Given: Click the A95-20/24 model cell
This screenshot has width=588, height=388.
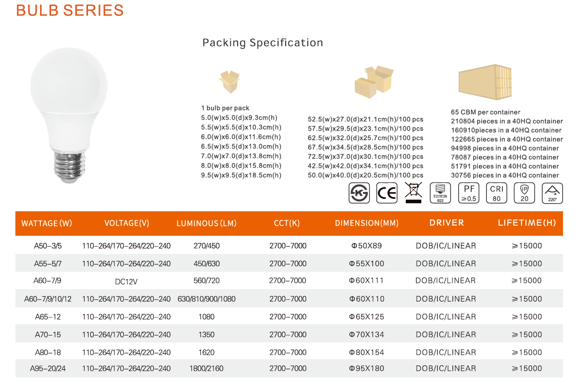Looking at the screenshot, I should coord(48,368).
